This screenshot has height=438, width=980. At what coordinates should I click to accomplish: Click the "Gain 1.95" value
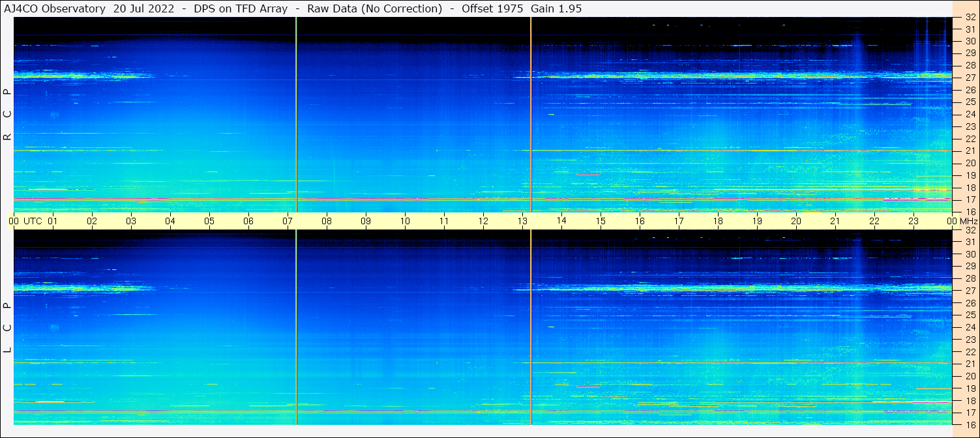point(556,8)
